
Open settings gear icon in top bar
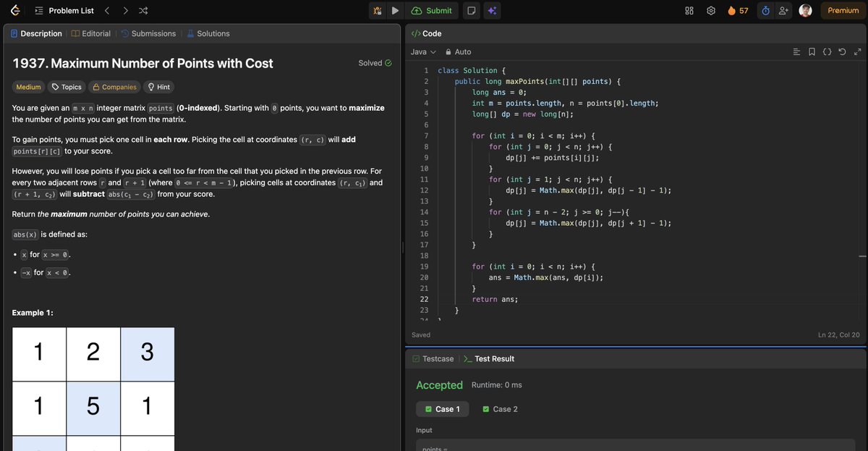pos(711,11)
